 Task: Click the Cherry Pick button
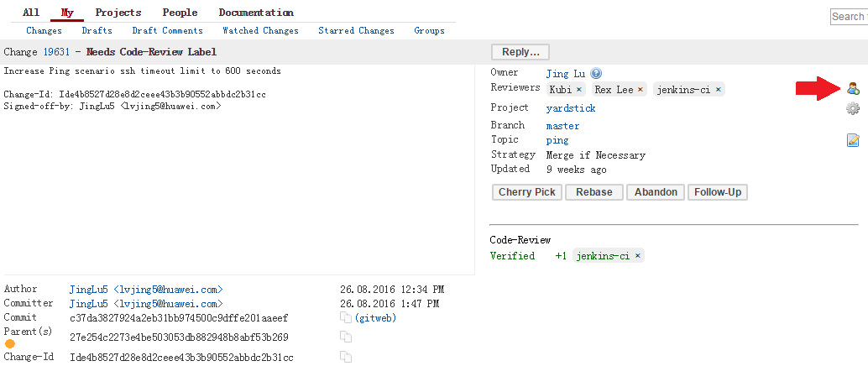[x=526, y=192]
